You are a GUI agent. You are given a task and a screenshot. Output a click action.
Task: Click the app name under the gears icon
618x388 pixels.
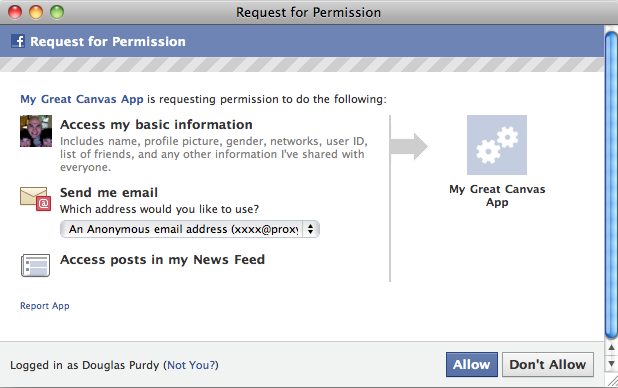(x=497, y=196)
